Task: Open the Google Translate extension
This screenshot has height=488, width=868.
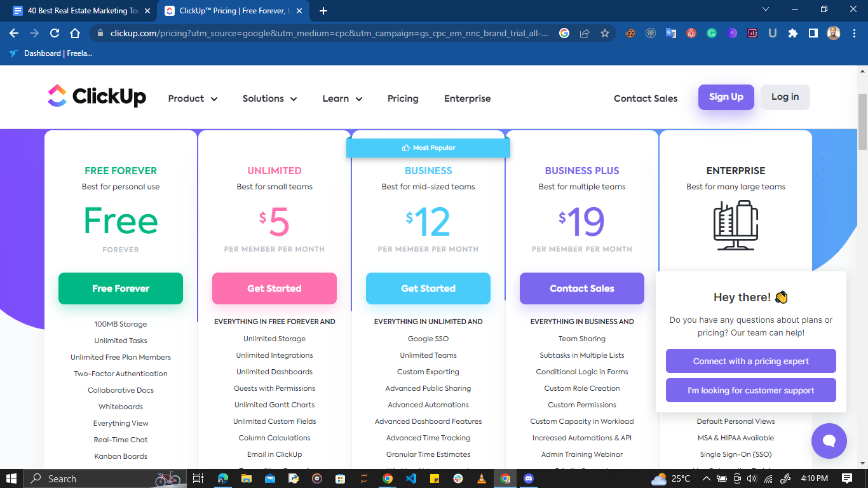Action: click(671, 34)
